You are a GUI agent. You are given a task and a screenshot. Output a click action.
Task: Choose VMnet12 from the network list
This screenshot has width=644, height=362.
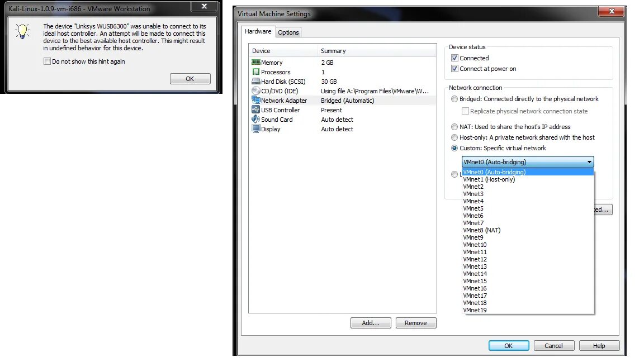528,259
